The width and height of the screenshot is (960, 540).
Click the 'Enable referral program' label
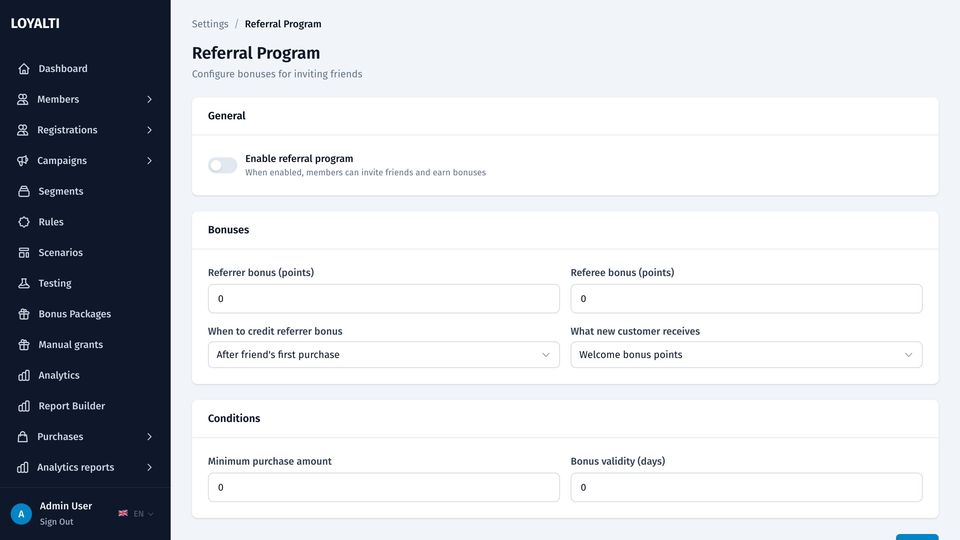[x=299, y=159]
